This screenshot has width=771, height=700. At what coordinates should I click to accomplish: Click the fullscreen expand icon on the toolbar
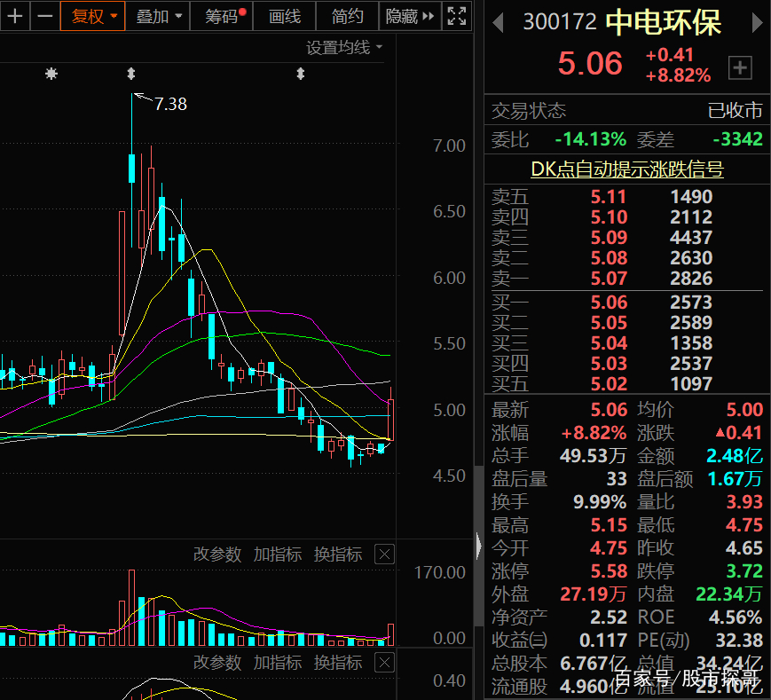click(456, 16)
